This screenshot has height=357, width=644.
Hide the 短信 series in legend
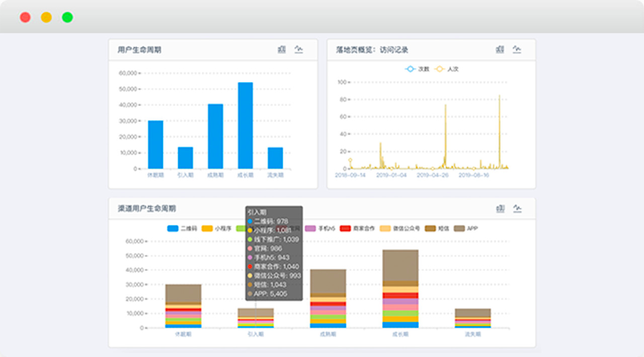[431, 229]
